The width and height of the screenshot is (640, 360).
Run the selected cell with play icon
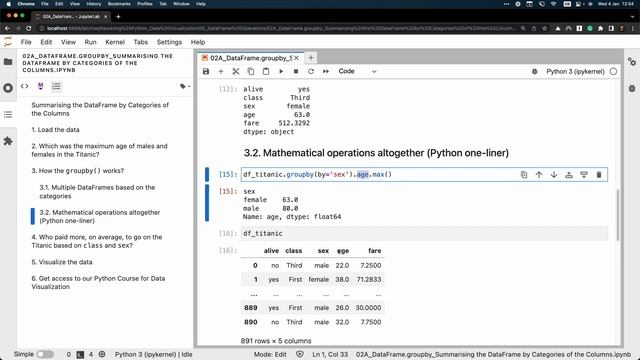(281, 71)
